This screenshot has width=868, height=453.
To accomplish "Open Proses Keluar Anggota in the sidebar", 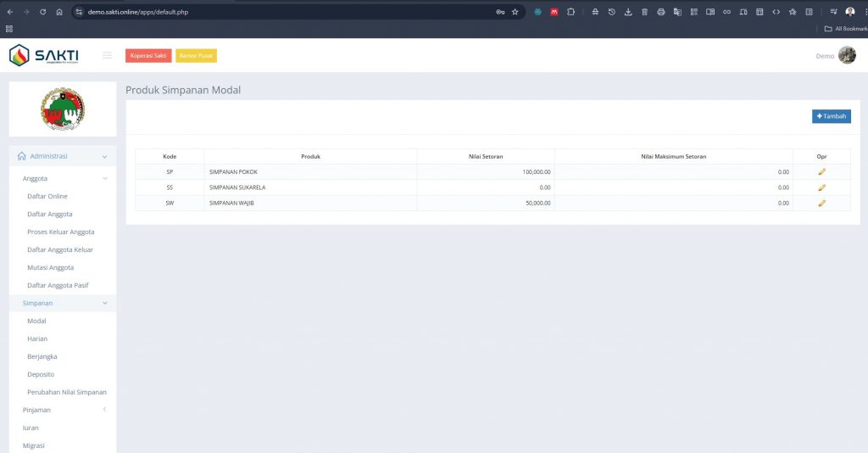I will pyautogui.click(x=61, y=232).
